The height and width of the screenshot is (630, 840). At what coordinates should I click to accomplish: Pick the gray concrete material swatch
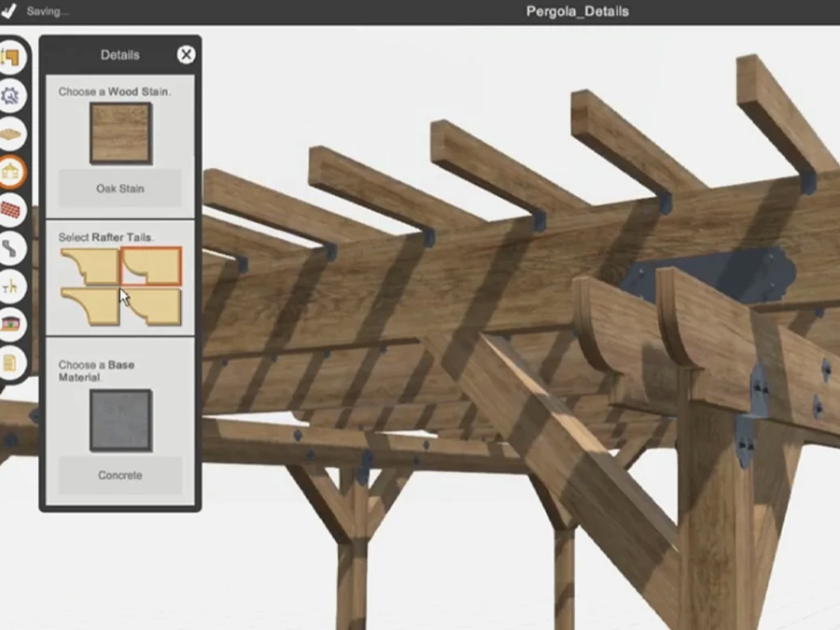(120, 420)
